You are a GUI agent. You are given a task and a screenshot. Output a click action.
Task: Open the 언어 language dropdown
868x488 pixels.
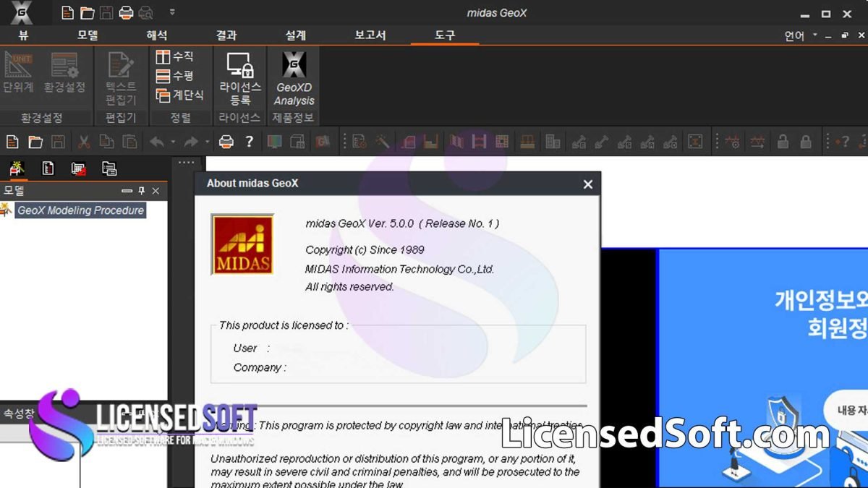801,35
